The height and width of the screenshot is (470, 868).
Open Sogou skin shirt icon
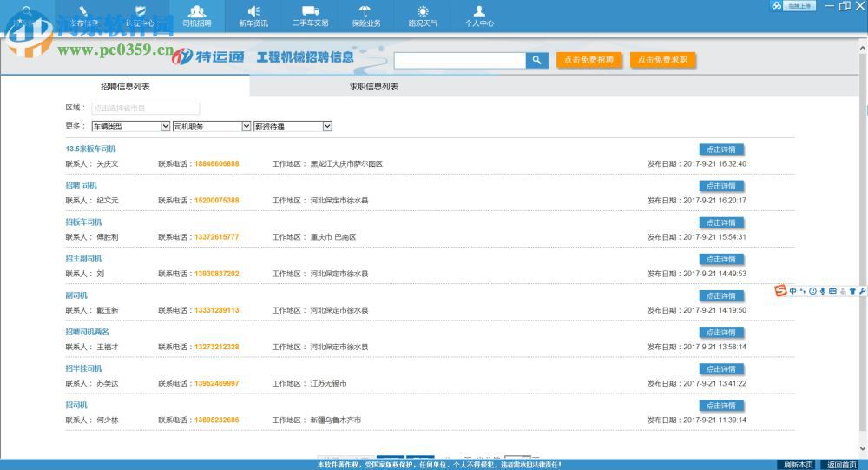852,291
